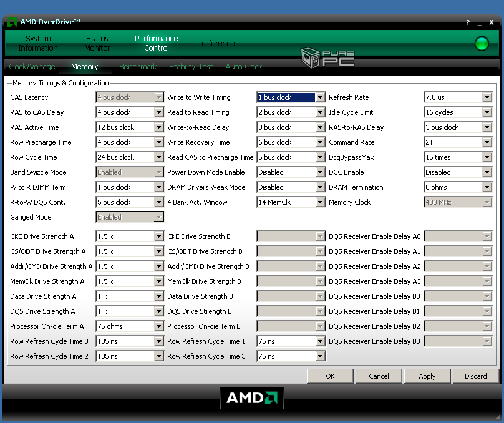Click the 'Memory Timings & Configuration' group label
Viewport: 504px width, 423px height.
(x=61, y=83)
